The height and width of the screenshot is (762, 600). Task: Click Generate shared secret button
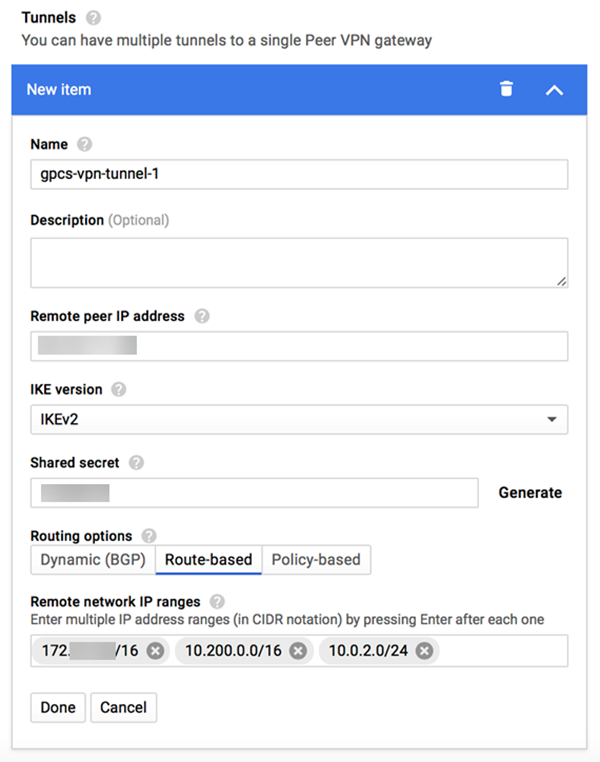[x=530, y=493]
